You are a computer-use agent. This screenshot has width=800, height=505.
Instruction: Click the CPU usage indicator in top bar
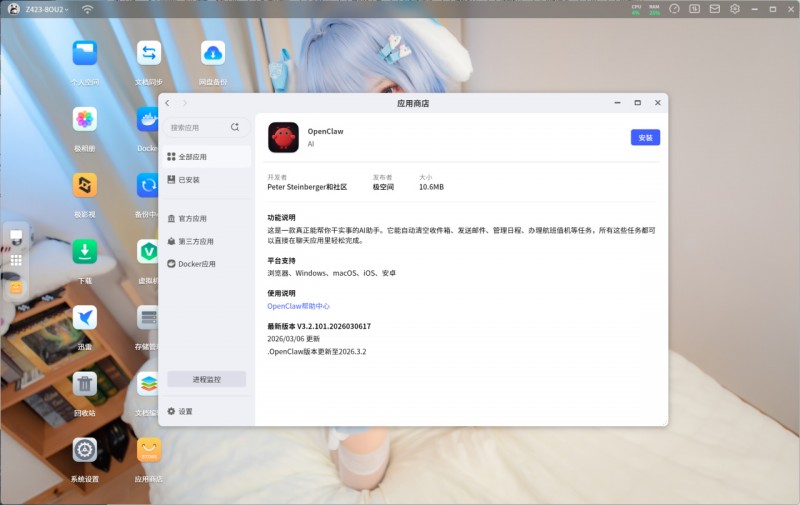coord(636,10)
